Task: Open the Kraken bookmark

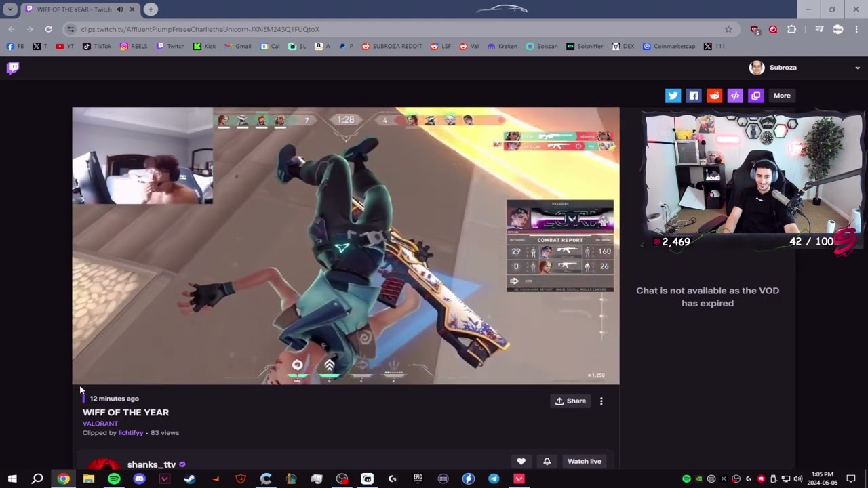Action: click(x=502, y=46)
